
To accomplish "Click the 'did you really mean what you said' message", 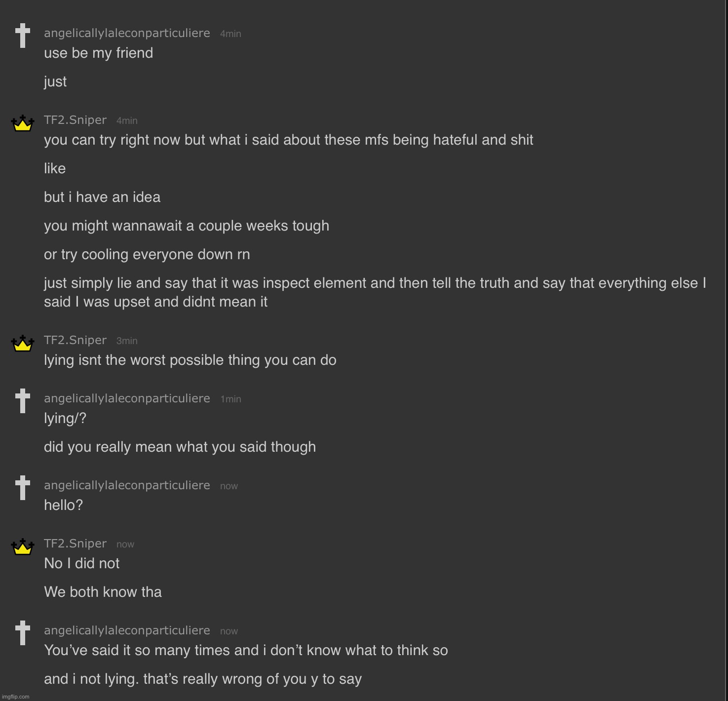I will [x=180, y=447].
